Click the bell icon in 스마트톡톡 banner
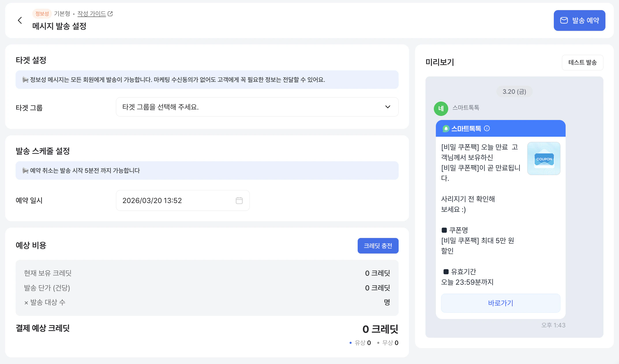This screenshot has width=619, height=364. tap(446, 129)
